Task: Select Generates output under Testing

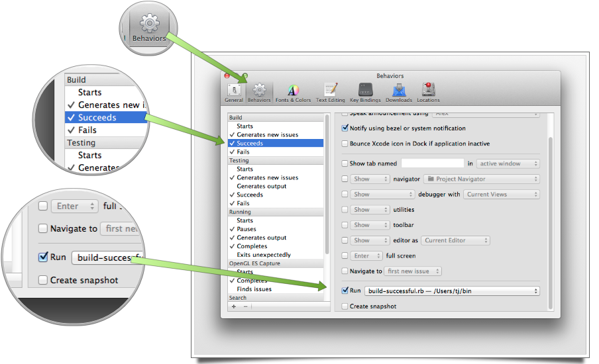Action: pyautogui.click(x=276, y=186)
